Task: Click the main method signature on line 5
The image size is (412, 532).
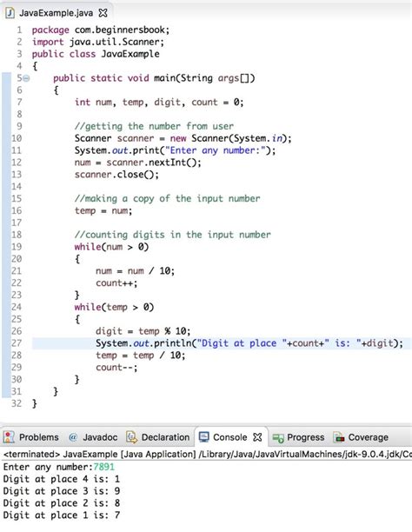Action: click(154, 78)
